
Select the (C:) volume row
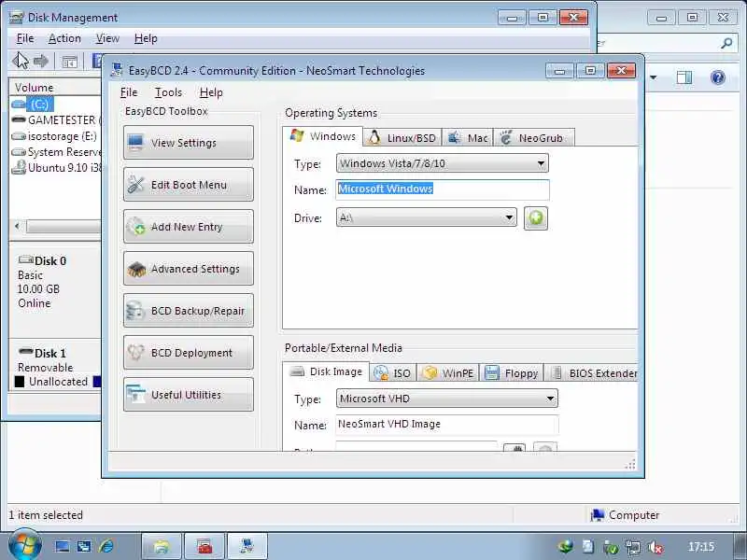point(55,104)
